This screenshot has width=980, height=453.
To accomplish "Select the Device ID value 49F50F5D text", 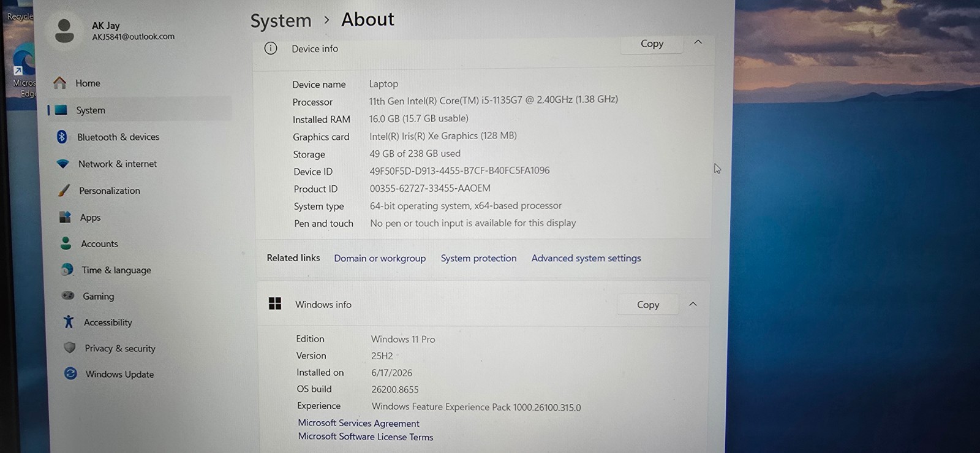I will tap(459, 170).
